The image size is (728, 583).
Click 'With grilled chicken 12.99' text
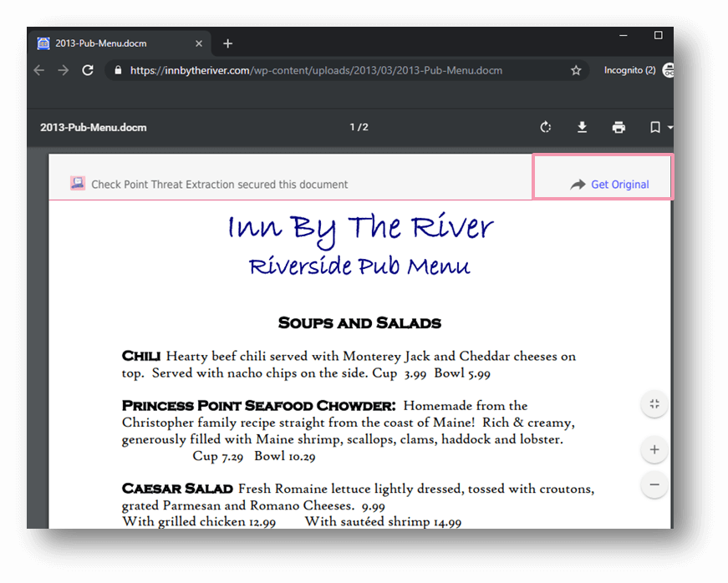point(199,522)
